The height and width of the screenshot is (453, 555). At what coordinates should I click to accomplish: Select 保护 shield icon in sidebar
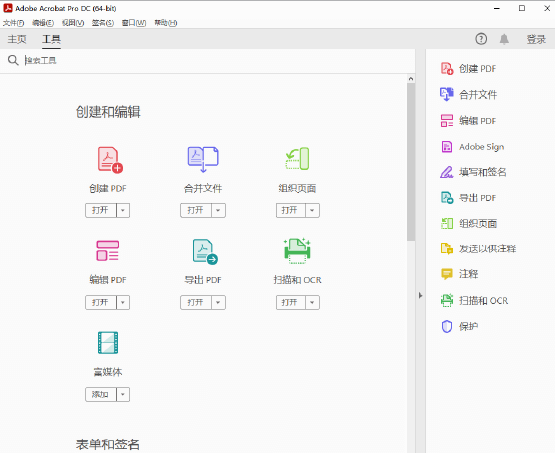(447, 326)
